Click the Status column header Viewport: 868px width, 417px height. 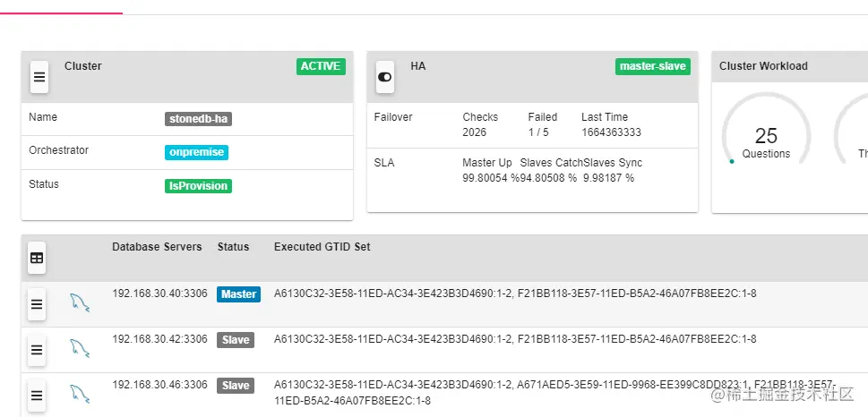tap(233, 247)
